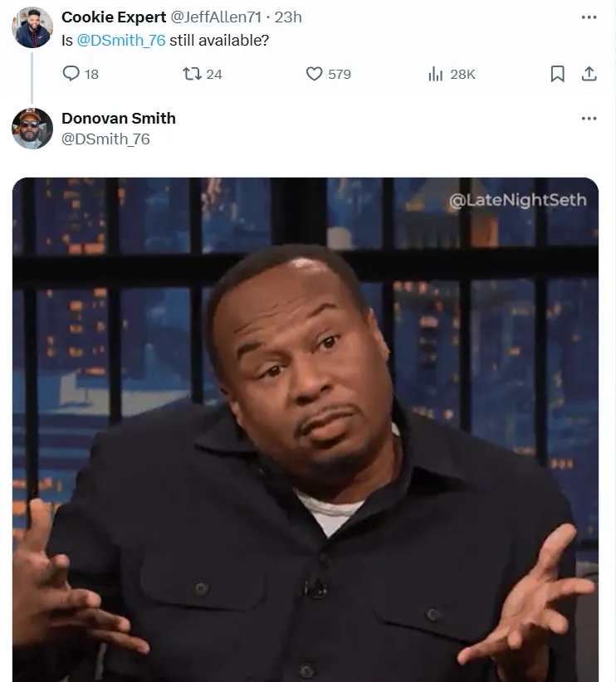Like the tweet with the heart icon
This screenshot has height=682, width=616.
click(x=314, y=74)
